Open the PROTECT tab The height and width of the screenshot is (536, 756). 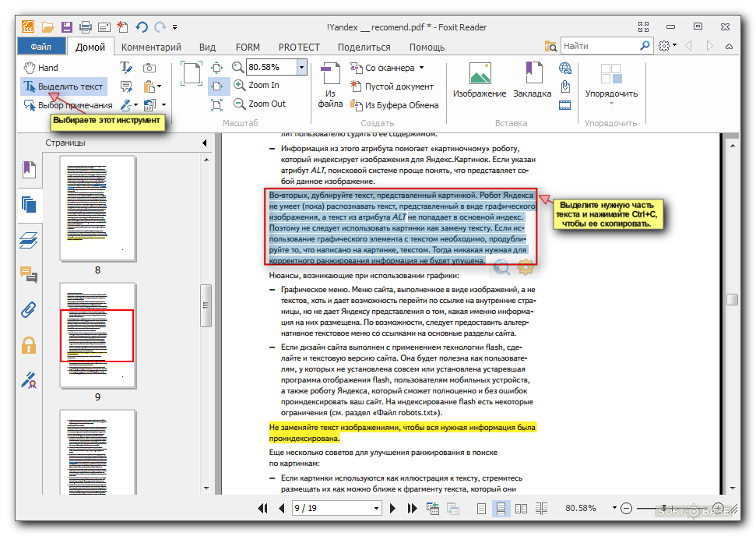pyautogui.click(x=299, y=48)
